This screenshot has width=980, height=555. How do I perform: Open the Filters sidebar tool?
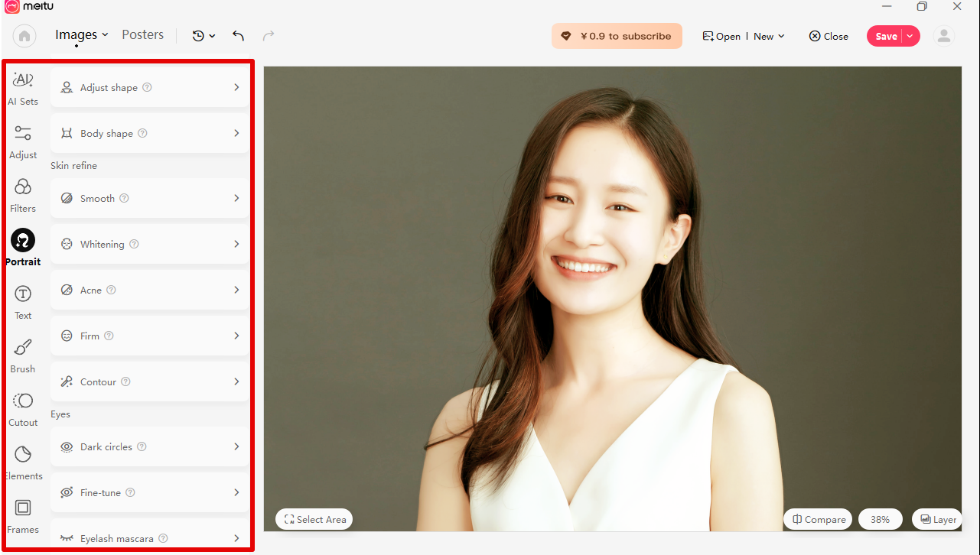23,196
